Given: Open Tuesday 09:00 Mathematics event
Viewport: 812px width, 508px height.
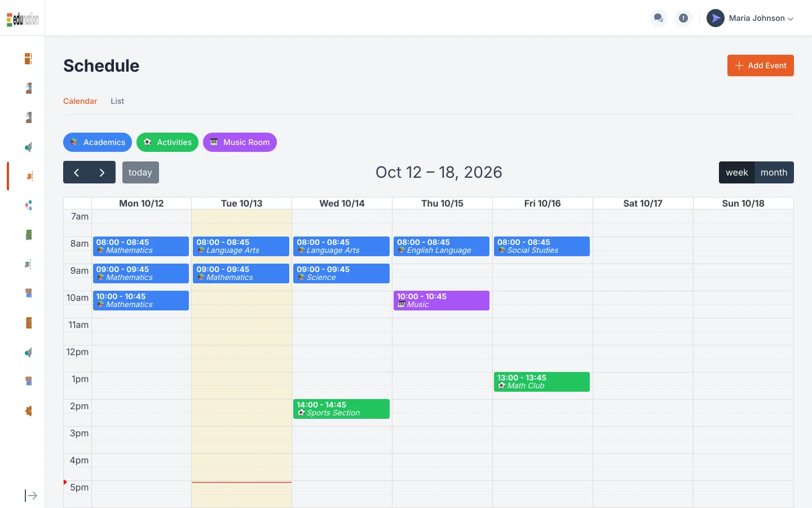Looking at the screenshot, I should (241, 273).
